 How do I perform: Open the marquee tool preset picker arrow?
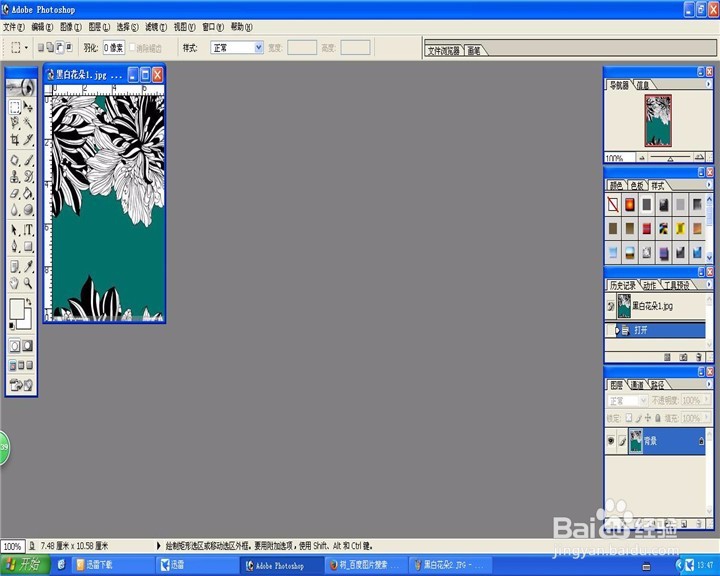pos(26,48)
